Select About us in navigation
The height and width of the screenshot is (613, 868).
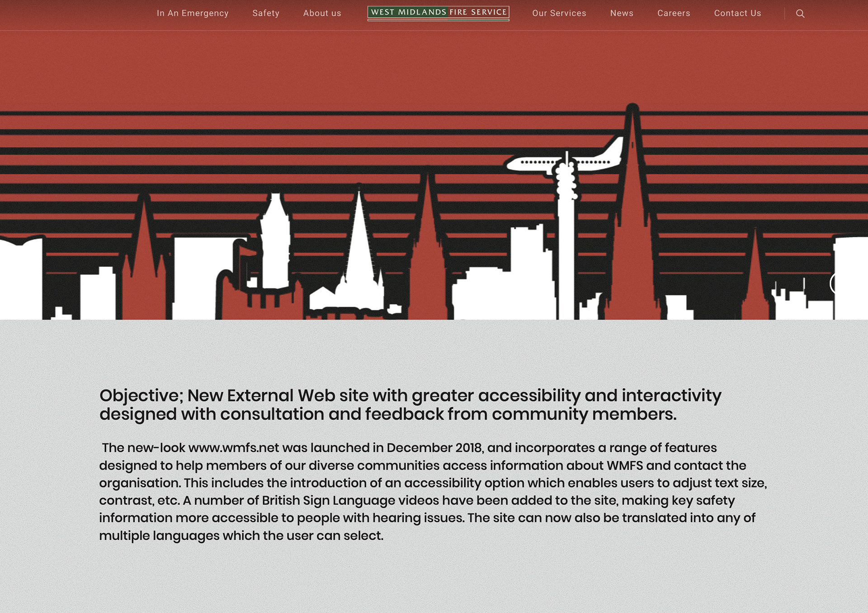click(x=322, y=14)
